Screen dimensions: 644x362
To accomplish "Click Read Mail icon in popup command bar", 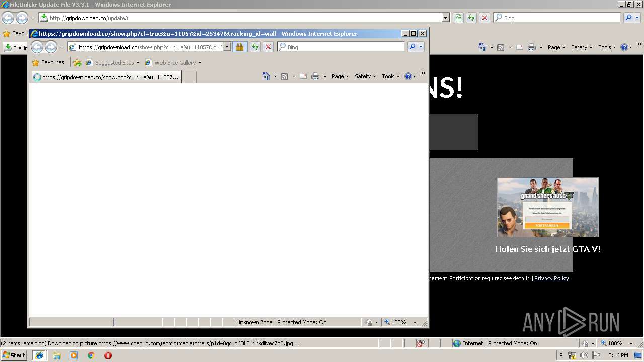I will point(303,76).
